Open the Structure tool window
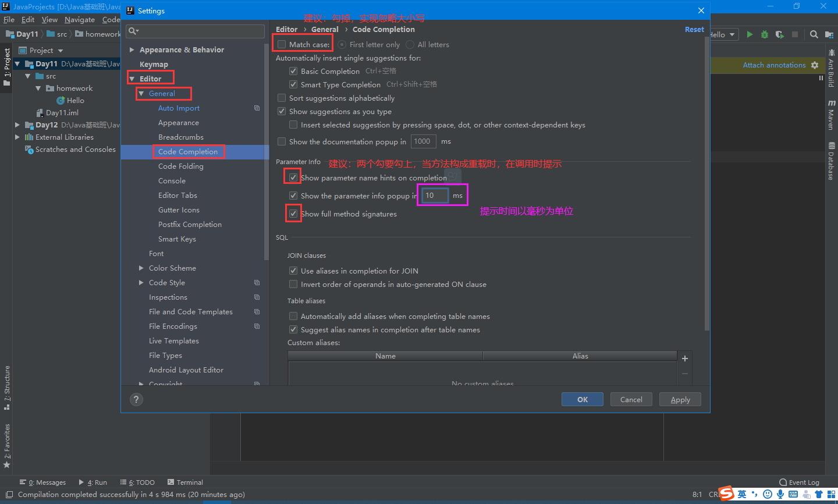838x504 pixels. (x=7, y=388)
